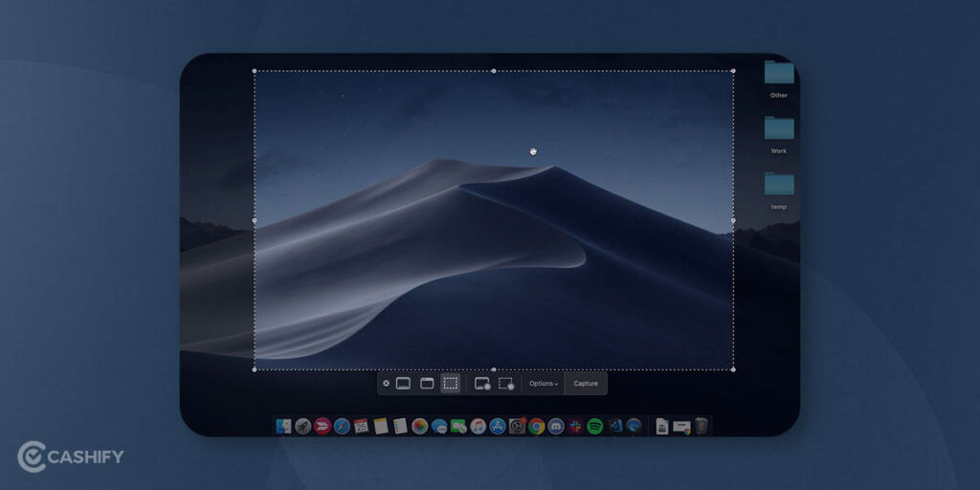Screen dimensions: 980x490
Task: Open the Options dropdown menu
Action: [x=544, y=384]
